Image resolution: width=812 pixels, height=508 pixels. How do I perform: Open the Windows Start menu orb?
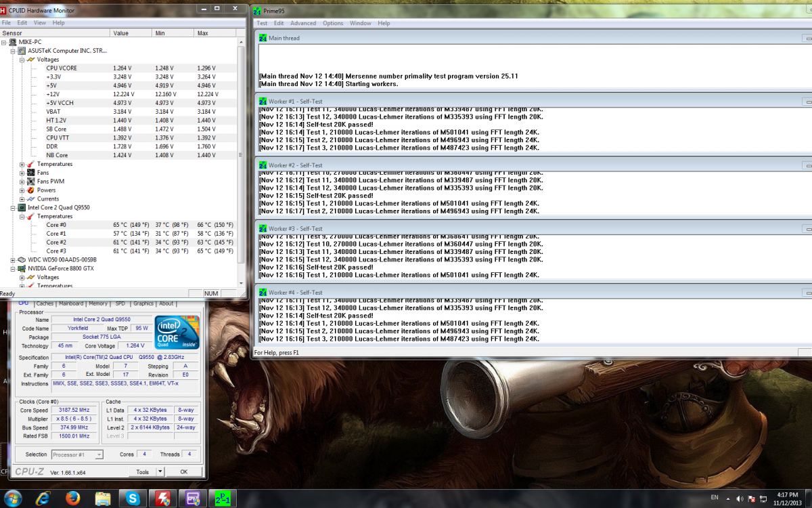12,497
